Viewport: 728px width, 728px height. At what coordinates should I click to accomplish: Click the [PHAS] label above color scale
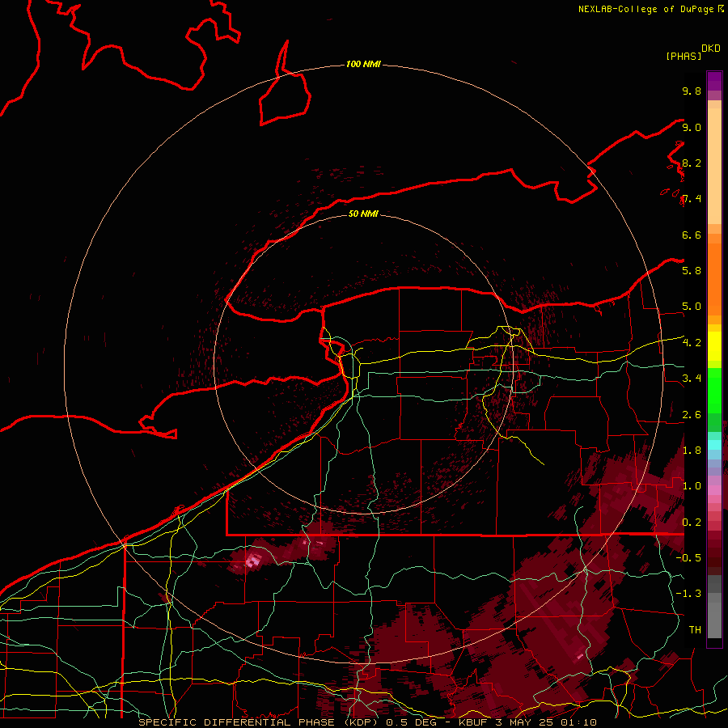[684, 57]
